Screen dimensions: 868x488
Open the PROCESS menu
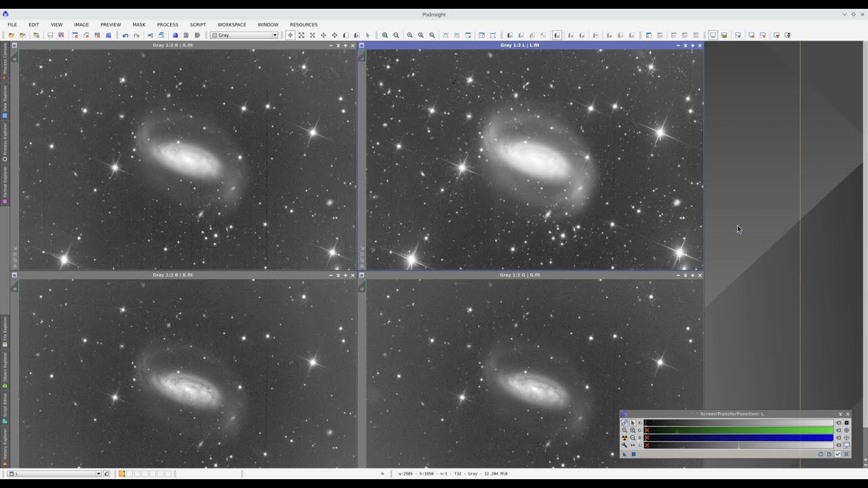[x=167, y=24]
